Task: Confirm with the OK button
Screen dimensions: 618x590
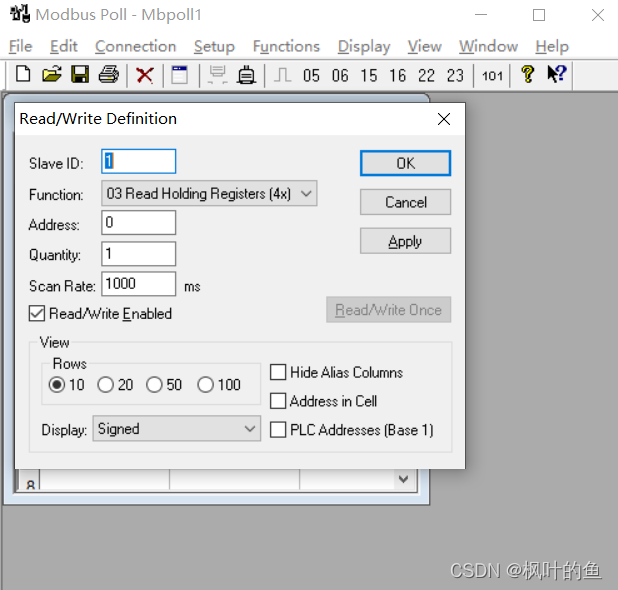Action: (406, 163)
